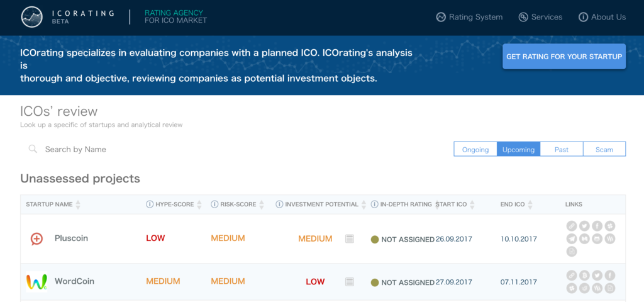Sort by Start ICO date arrows
Viewport: 644px width, 302px height.
click(x=472, y=204)
